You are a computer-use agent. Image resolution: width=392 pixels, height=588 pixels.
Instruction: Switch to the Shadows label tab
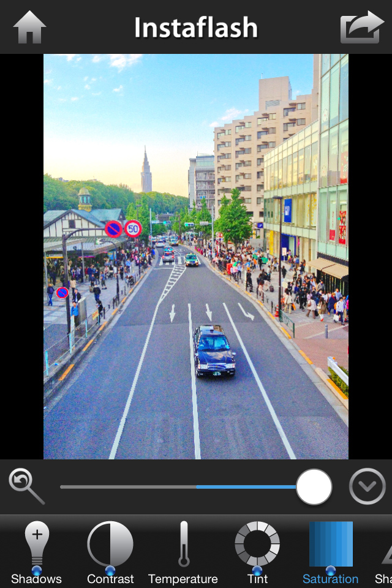(37, 579)
